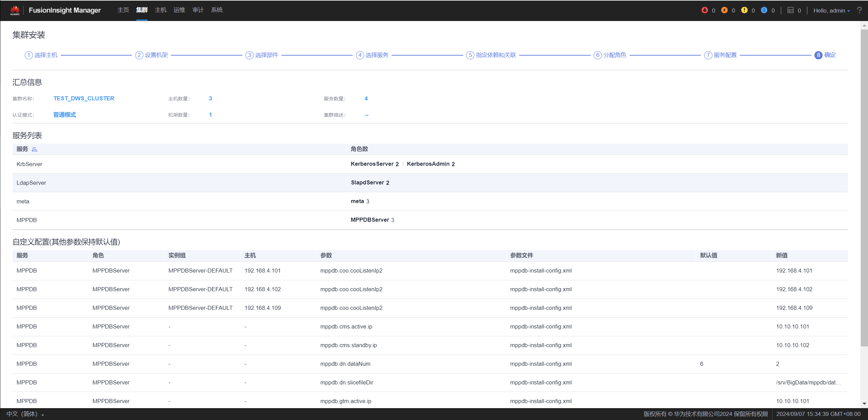Go to step 3 circle 选择部件
This screenshot has height=420, width=868.
point(249,55)
